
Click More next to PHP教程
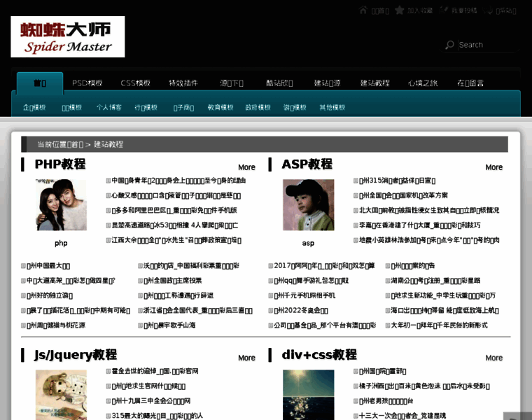coord(246,167)
